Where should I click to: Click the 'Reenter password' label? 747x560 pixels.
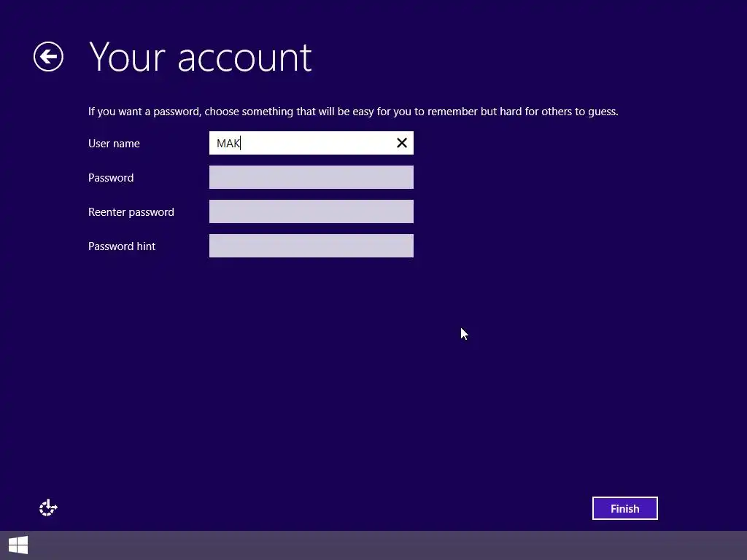pos(131,212)
